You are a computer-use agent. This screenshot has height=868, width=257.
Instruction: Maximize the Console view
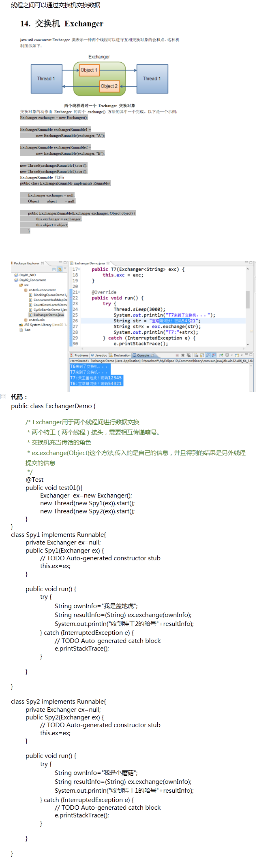click(251, 355)
